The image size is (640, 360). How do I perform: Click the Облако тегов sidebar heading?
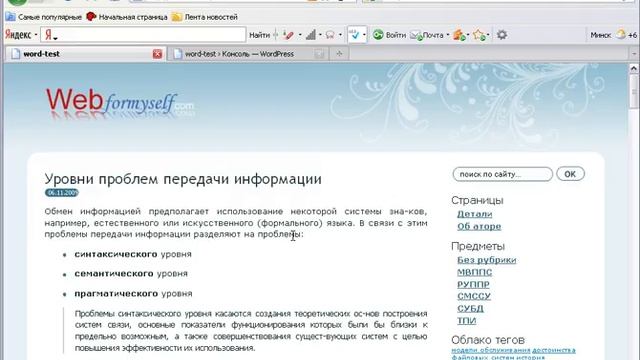click(488, 340)
